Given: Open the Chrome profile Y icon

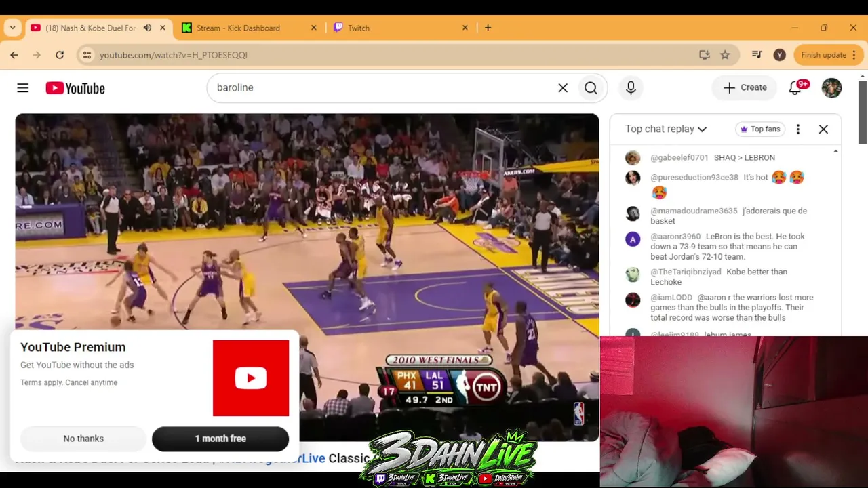Looking at the screenshot, I should pos(780,55).
